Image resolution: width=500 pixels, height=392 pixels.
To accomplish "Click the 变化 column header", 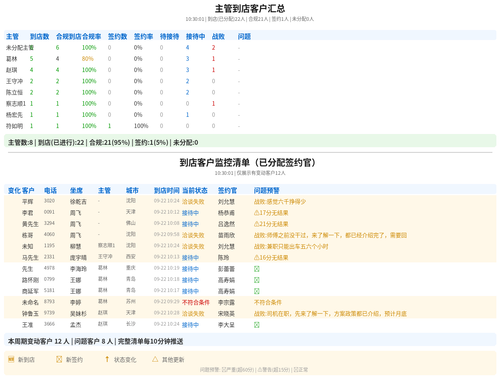I will point(14,190).
